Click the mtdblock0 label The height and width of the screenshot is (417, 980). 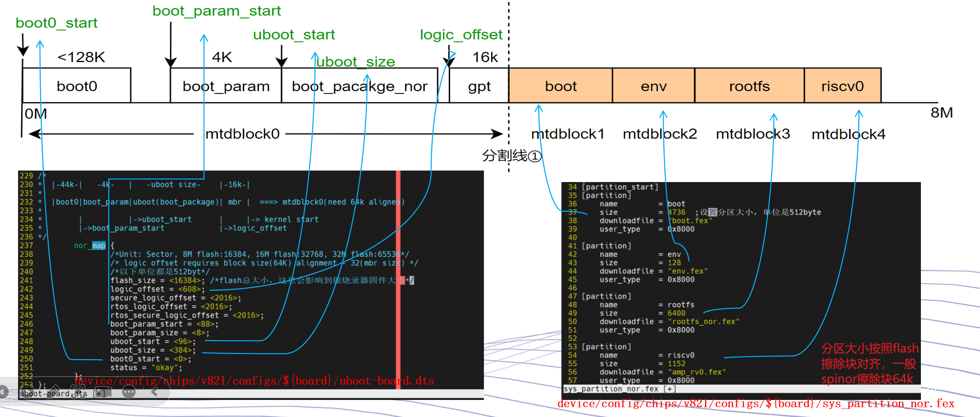[x=242, y=134]
